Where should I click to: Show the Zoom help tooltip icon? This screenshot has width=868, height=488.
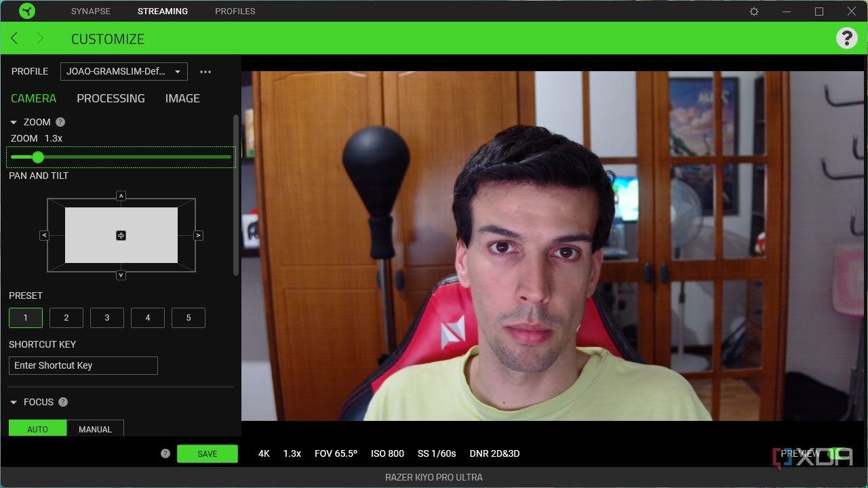60,122
